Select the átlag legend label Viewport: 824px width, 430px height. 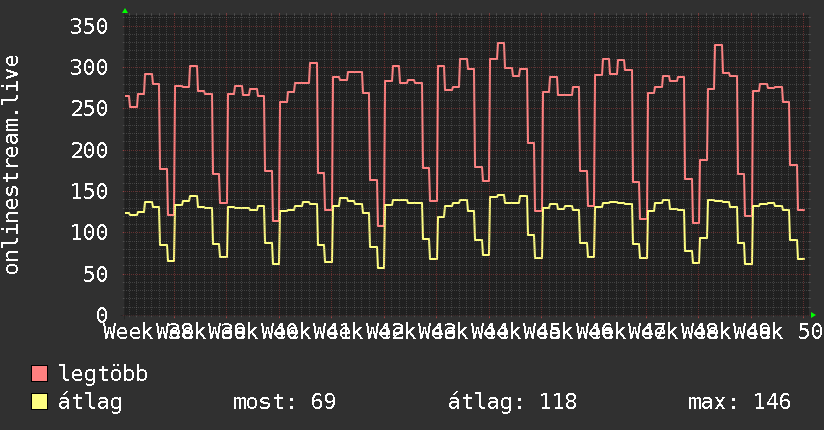click(x=90, y=402)
